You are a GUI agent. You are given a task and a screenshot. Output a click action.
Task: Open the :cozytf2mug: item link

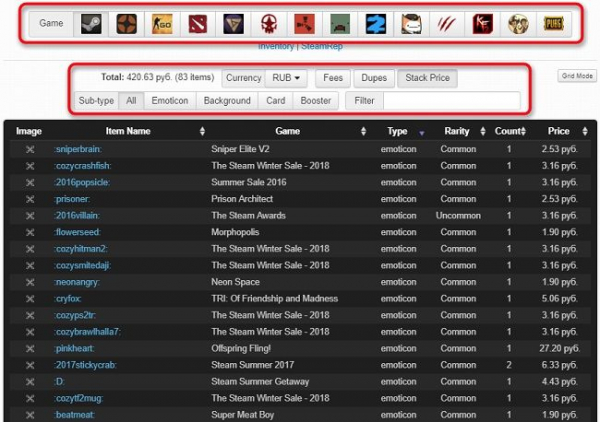pyautogui.click(x=78, y=399)
